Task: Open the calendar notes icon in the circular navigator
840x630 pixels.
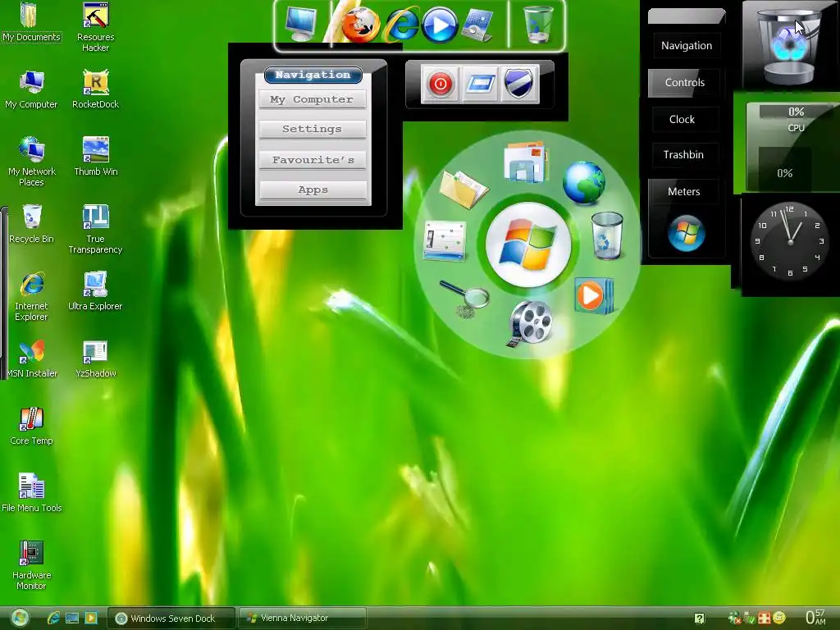Action: [444, 241]
